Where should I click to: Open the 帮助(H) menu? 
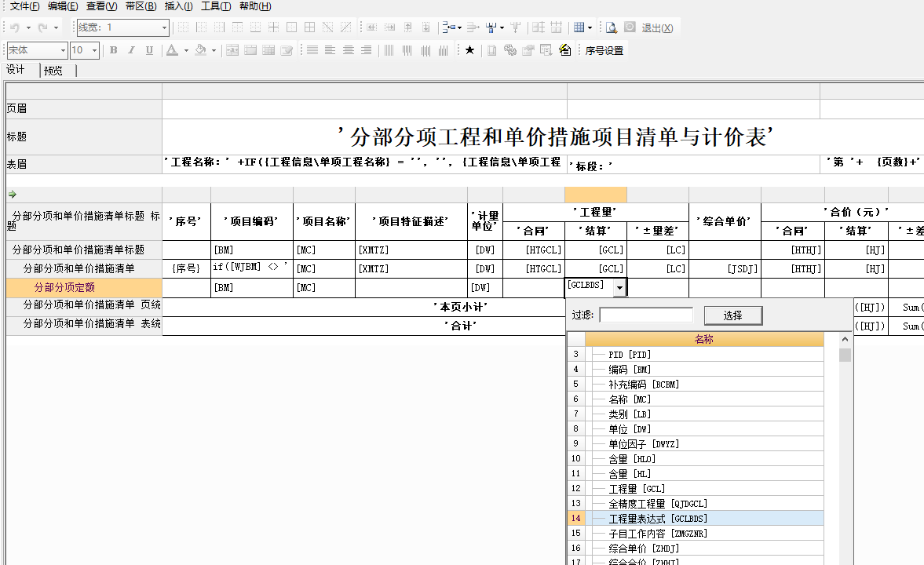[255, 6]
